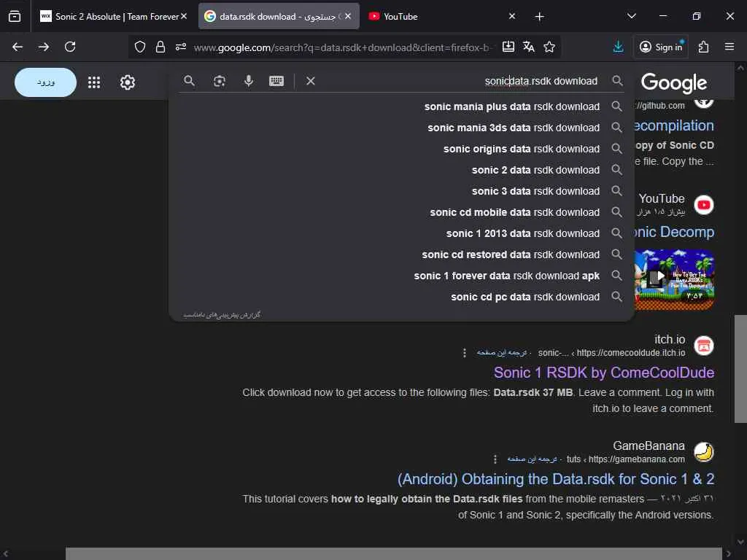This screenshot has width=747, height=560.
Task: Open the extensions puzzle icon
Action: coord(703,47)
